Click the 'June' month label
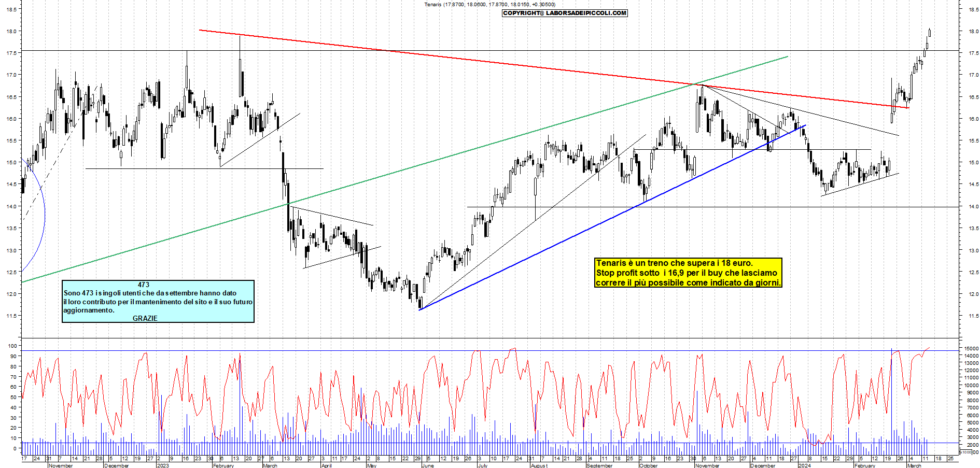This screenshot has width=980, height=468. pyautogui.click(x=428, y=465)
